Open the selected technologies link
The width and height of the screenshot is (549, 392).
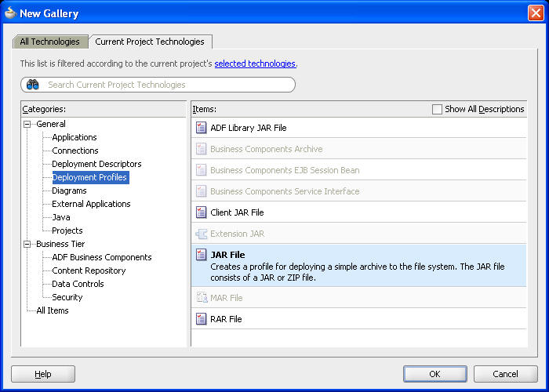pos(255,64)
